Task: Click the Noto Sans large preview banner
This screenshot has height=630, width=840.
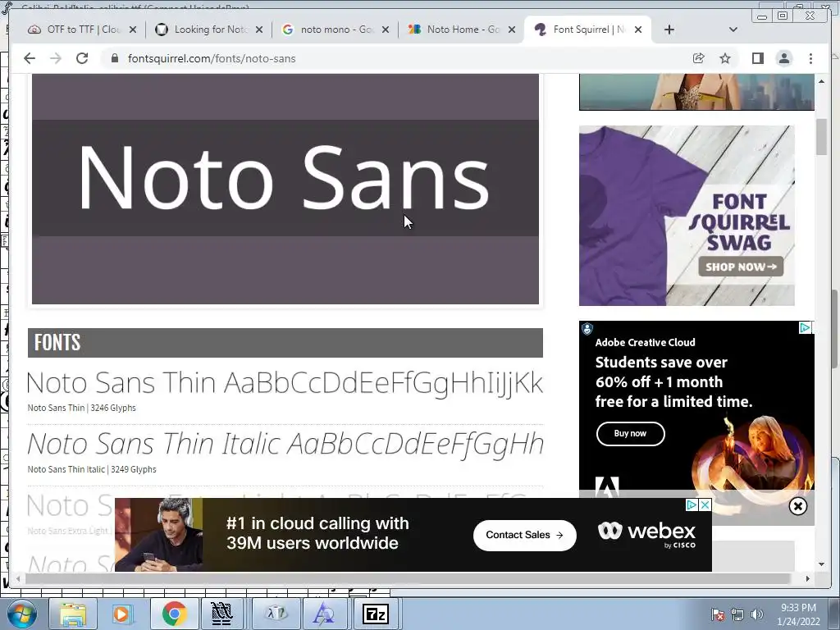Action: click(x=285, y=189)
